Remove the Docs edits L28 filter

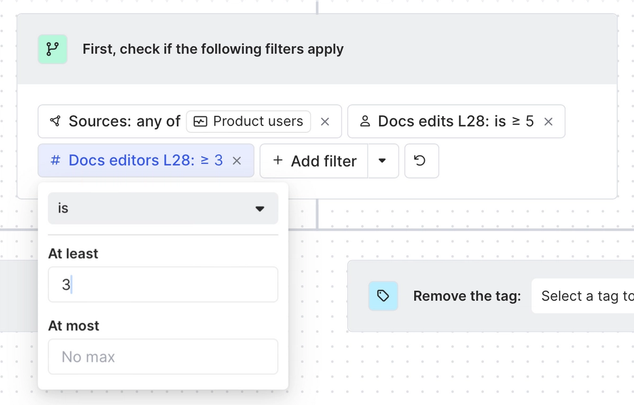point(548,122)
